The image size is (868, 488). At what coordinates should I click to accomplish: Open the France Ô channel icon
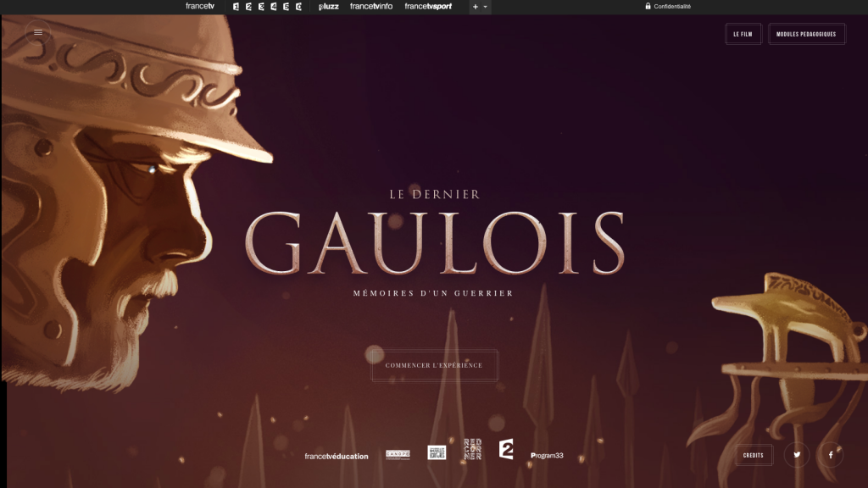coord(299,7)
